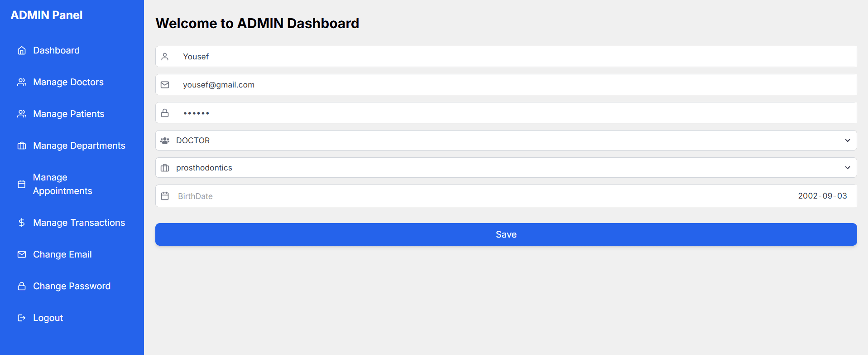Open the DOCTOR role dropdown
Viewport: 868px width, 355px height.
505,141
